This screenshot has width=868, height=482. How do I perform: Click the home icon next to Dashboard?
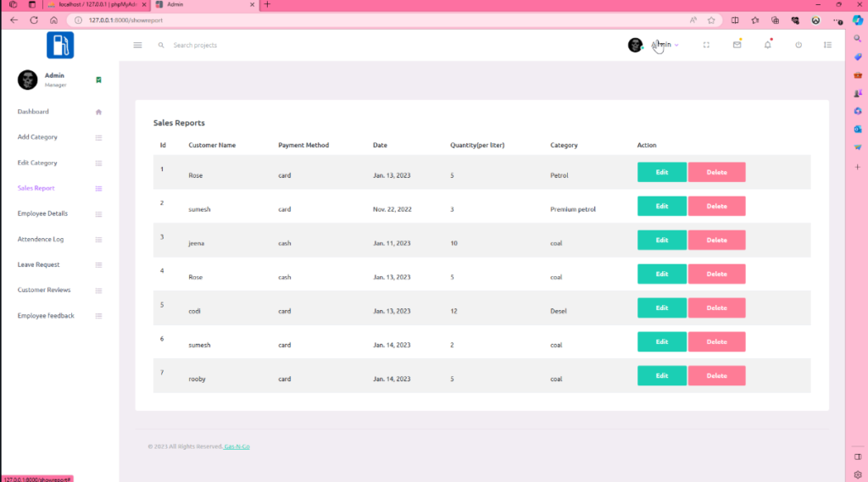(98, 113)
